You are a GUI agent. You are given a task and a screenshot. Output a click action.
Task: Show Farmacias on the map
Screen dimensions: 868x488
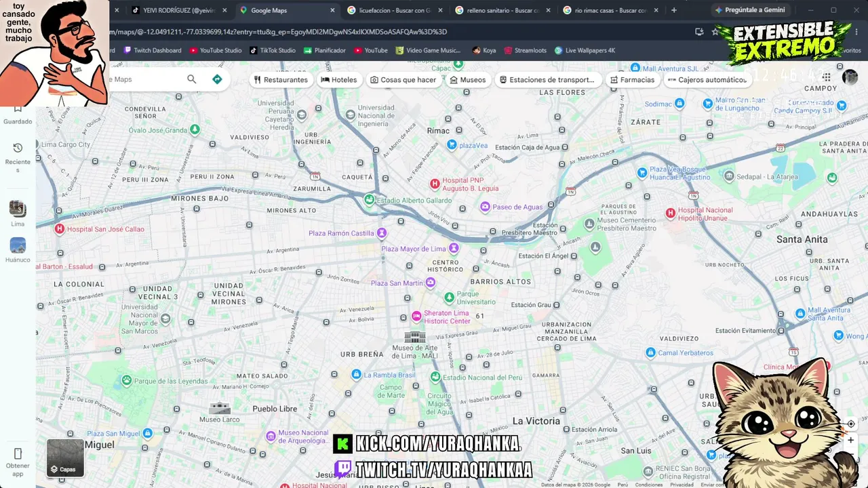tap(632, 80)
